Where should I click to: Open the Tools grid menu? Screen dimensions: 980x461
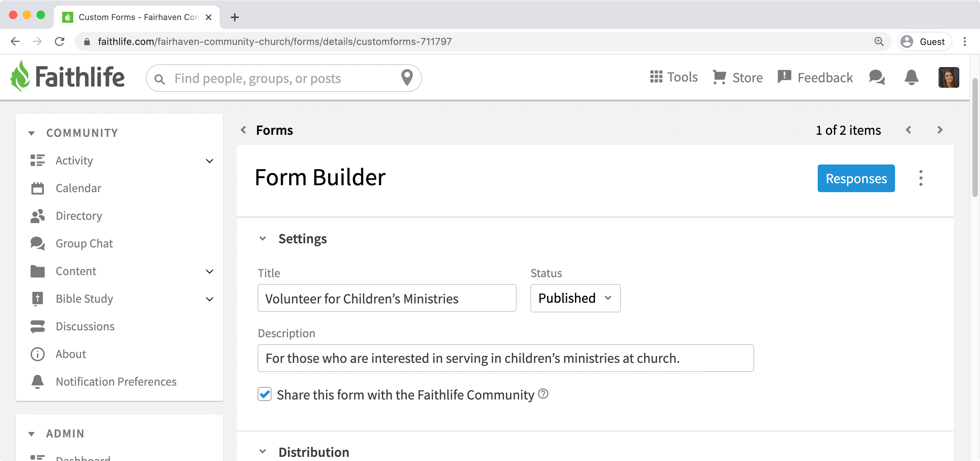tap(656, 76)
